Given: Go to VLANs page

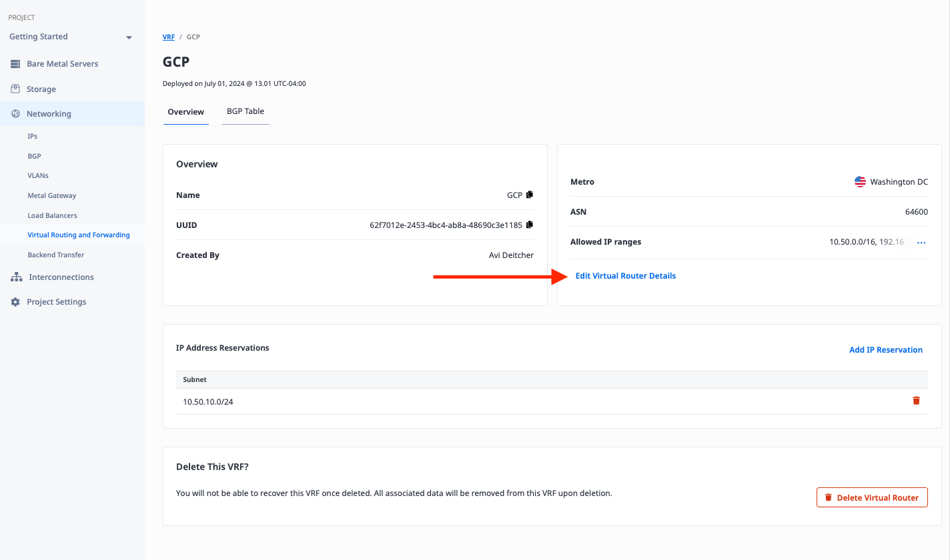Looking at the screenshot, I should 38,175.
